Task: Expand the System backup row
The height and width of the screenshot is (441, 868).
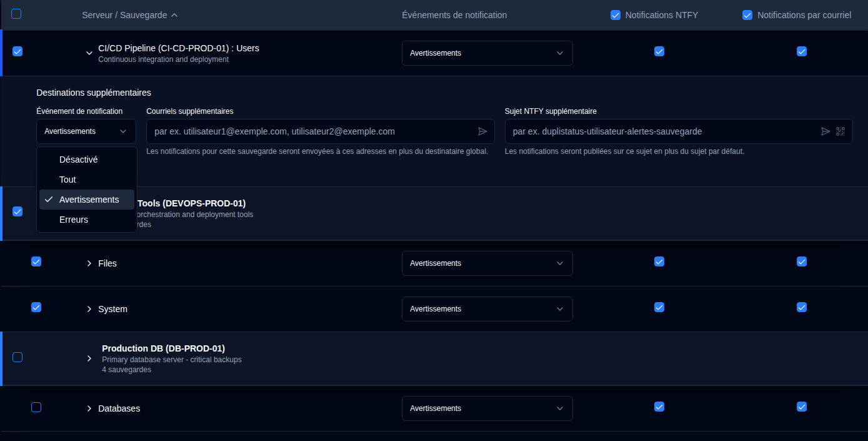Action: 89,309
